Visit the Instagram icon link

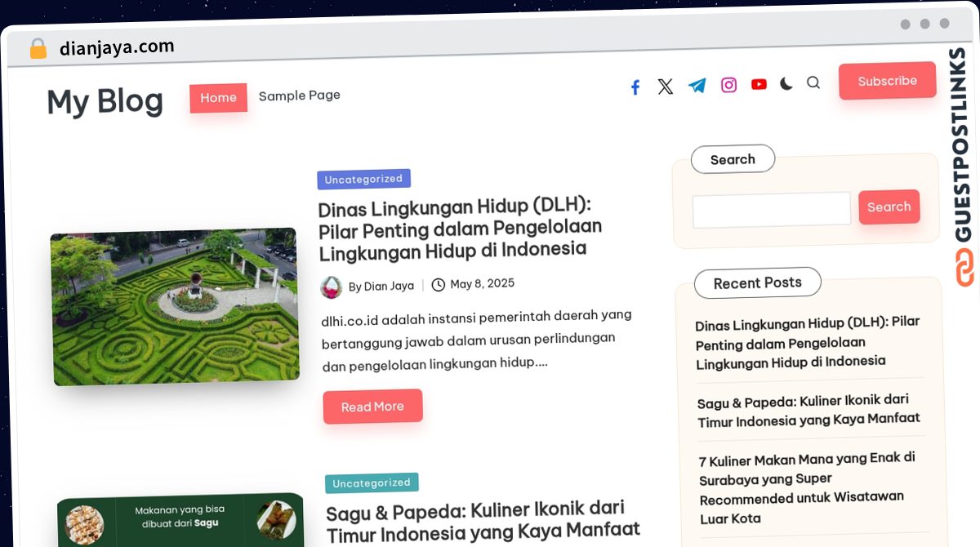point(728,85)
